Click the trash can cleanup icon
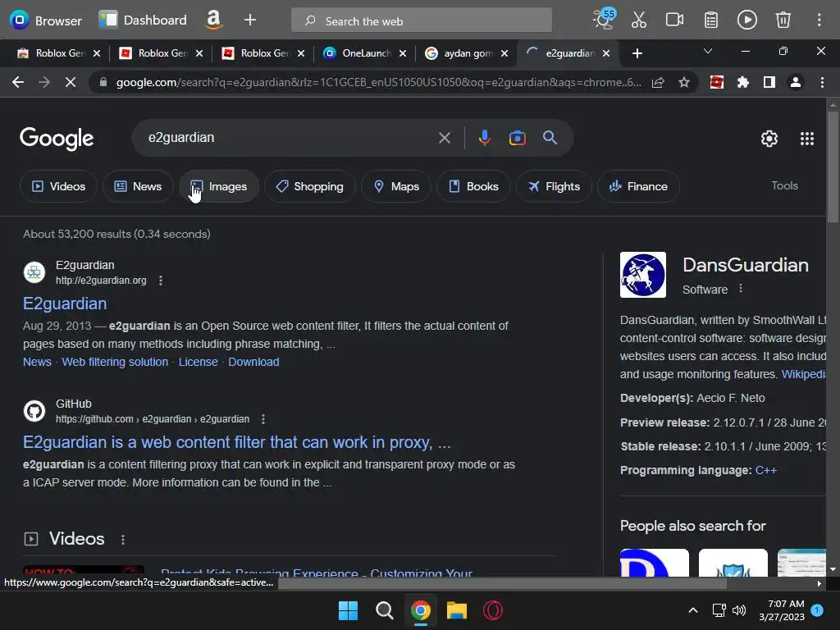840x630 pixels. point(783,21)
